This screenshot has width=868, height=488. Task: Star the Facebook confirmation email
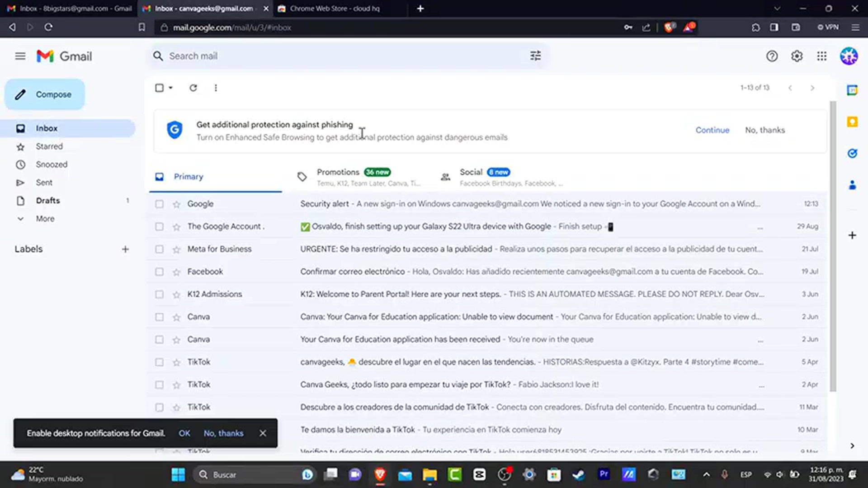[x=176, y=272]
